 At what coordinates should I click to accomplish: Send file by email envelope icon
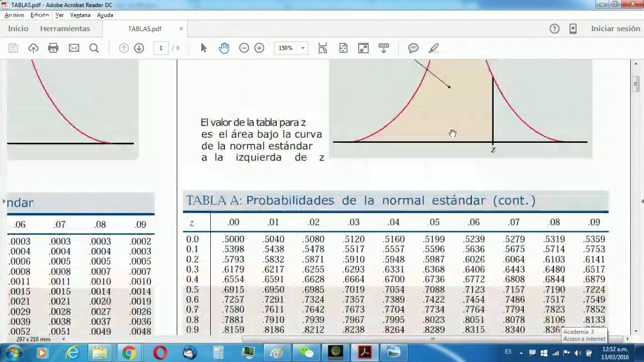coord(74,48)
